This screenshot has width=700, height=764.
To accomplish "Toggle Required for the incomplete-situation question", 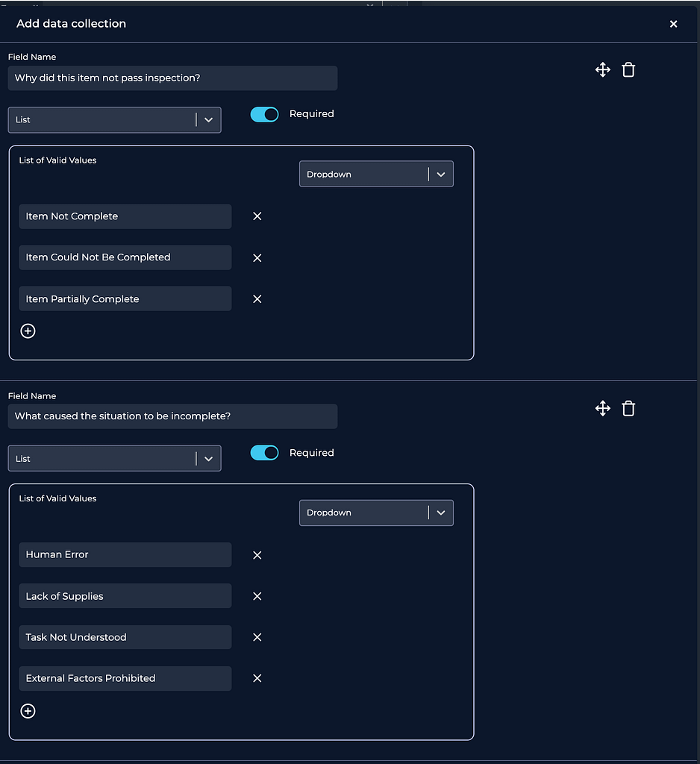I will pyautogui.click(x=264, y=453).
